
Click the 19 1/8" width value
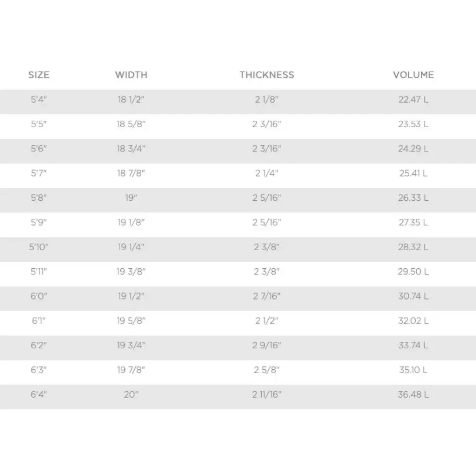pos(131,222)
